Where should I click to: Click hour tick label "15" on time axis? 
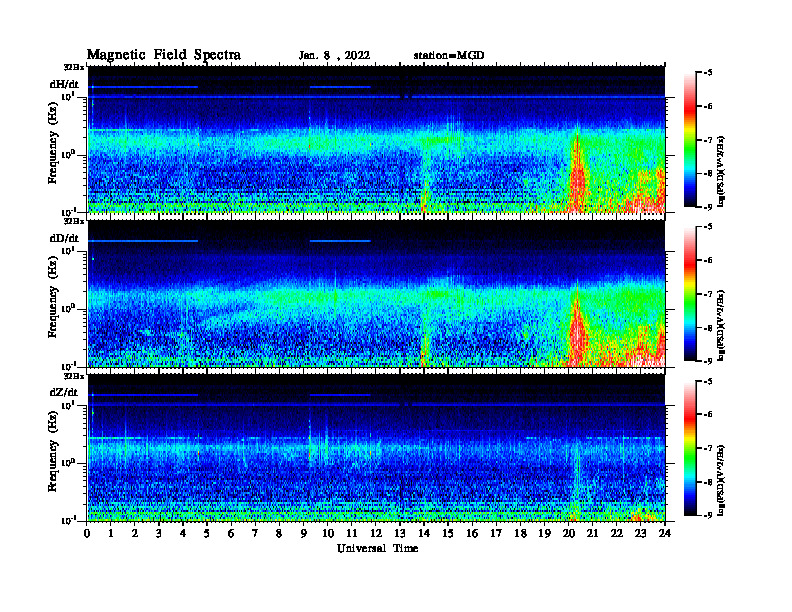coord(448,533)
